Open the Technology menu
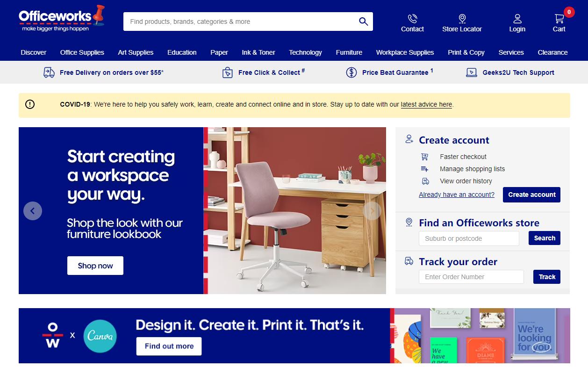This screenshot has height=375, width=588. point(305,52)
